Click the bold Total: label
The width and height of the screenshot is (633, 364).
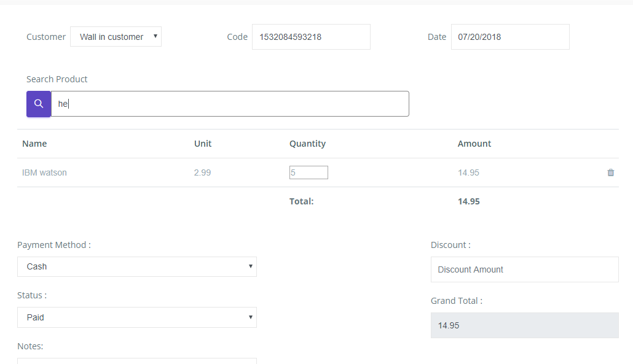(301, 201)
